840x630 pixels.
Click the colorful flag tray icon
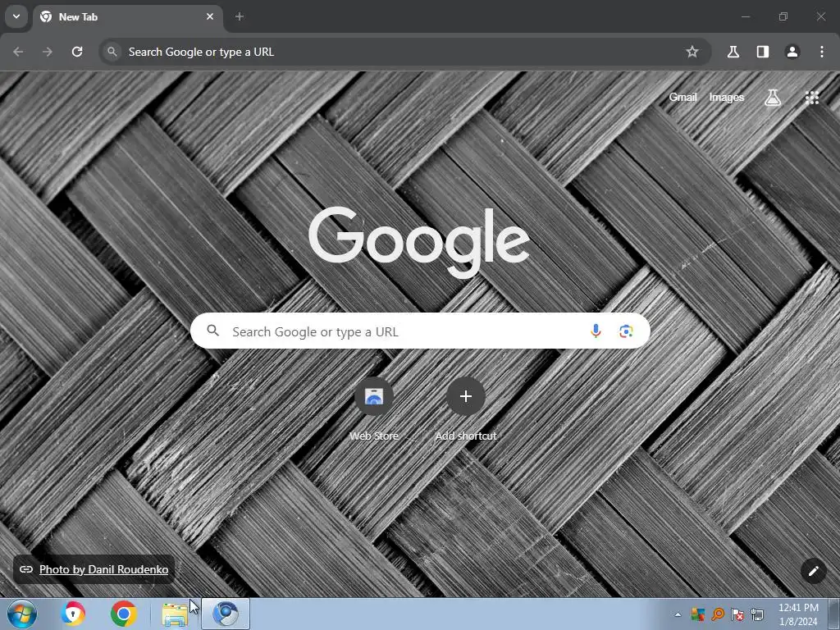697,614
